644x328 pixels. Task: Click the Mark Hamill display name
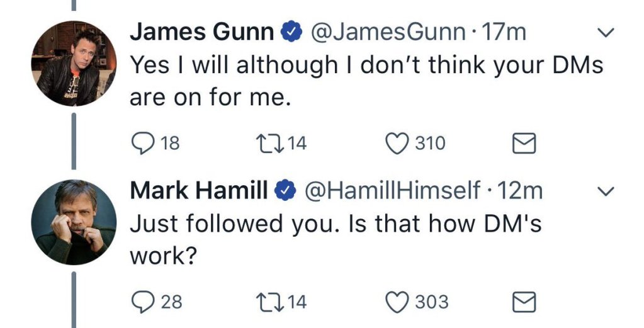point(199,191)
